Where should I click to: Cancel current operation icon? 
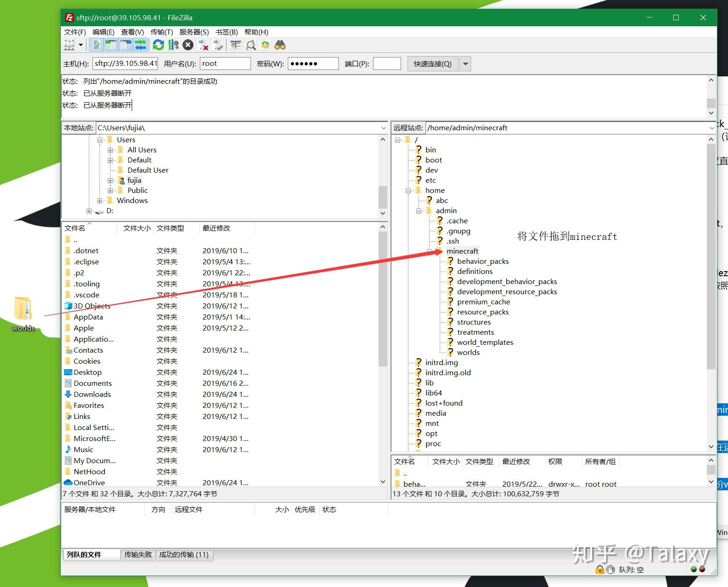click(188, 45)
